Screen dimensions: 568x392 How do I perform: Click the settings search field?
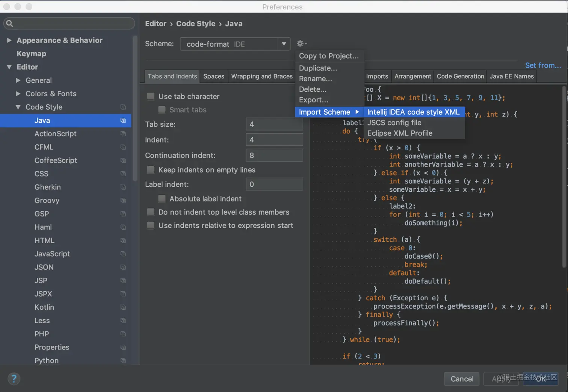click(x=69, y=23)
